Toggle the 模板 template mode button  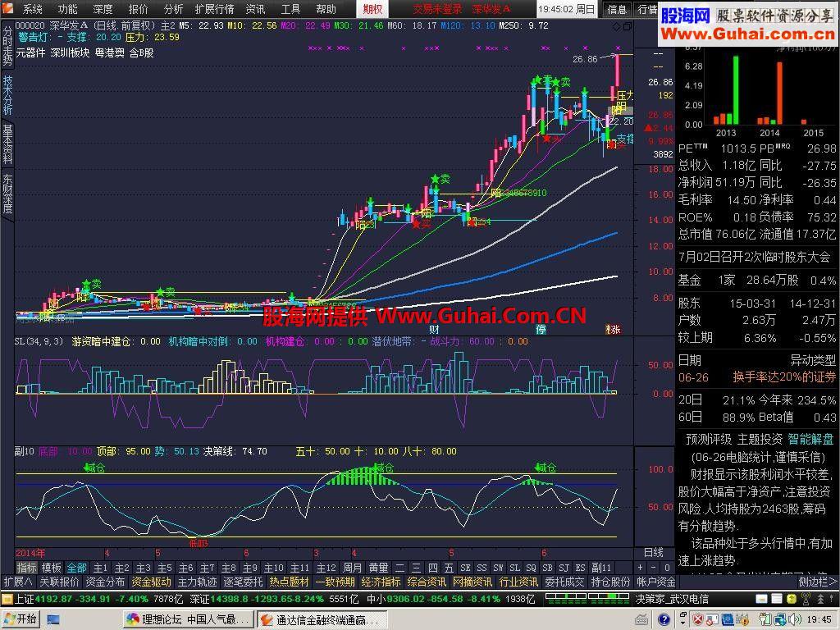click(x=52, y=568)
